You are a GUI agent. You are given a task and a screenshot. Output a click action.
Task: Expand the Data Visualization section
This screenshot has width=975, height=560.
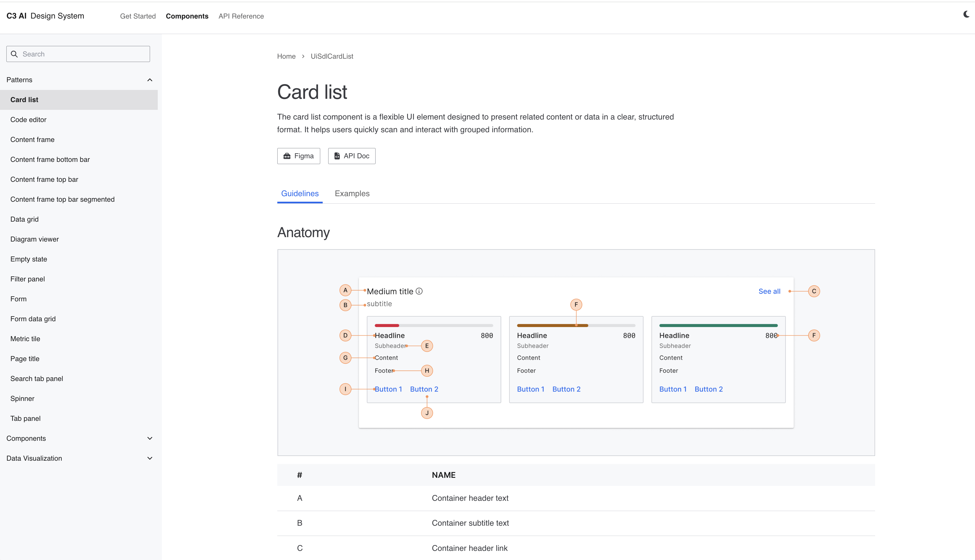(150, 458)
